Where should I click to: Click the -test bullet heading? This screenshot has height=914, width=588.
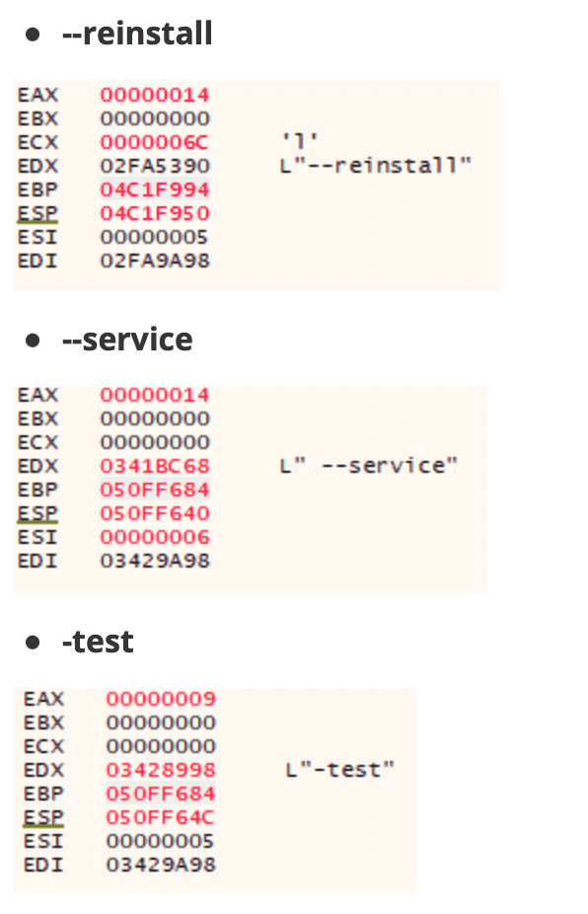tap(98, 642)
